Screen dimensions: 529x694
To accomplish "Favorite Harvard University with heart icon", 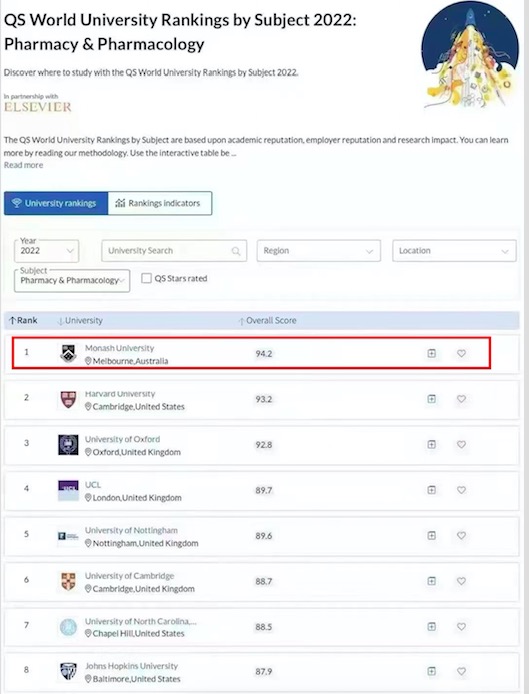I will pyautogui.click(x=461, y=399).
